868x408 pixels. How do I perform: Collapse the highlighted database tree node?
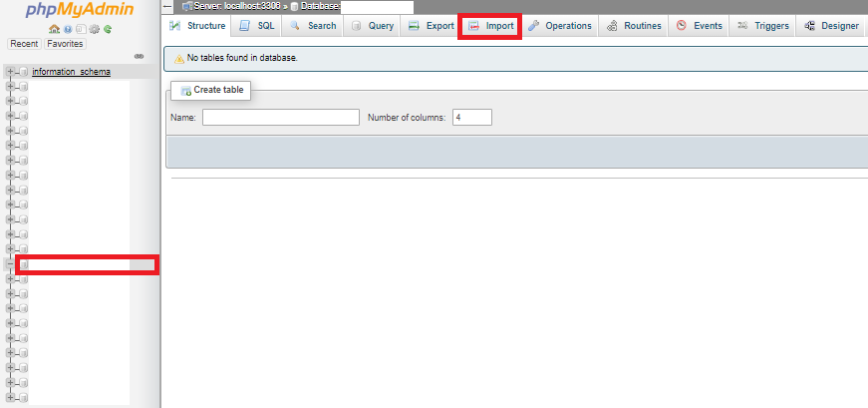11,264
